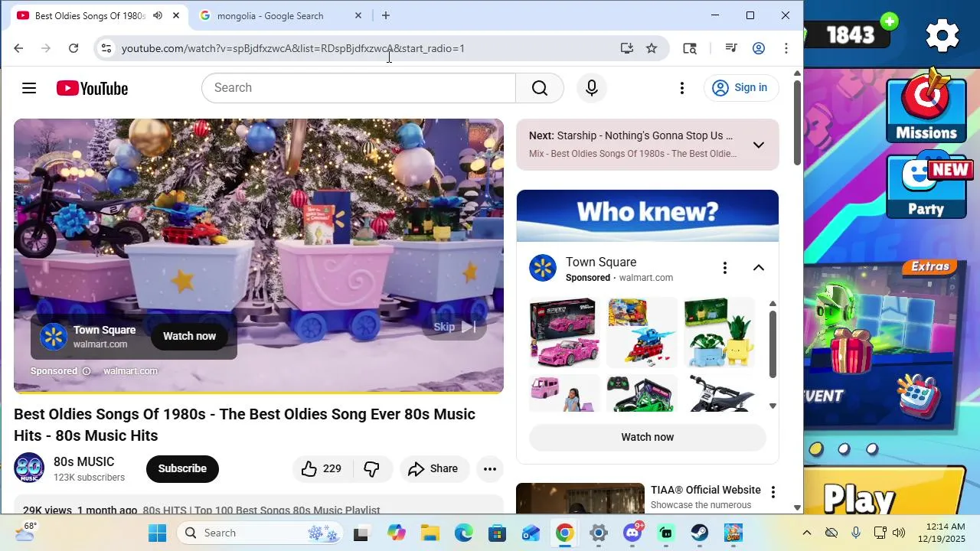Close the mongolia Google Search tab

coord(358,15)
